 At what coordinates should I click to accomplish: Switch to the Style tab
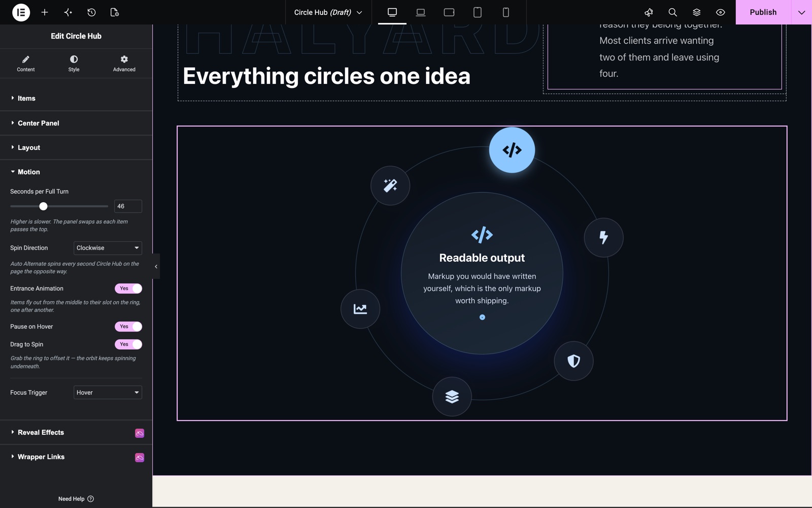74,63
